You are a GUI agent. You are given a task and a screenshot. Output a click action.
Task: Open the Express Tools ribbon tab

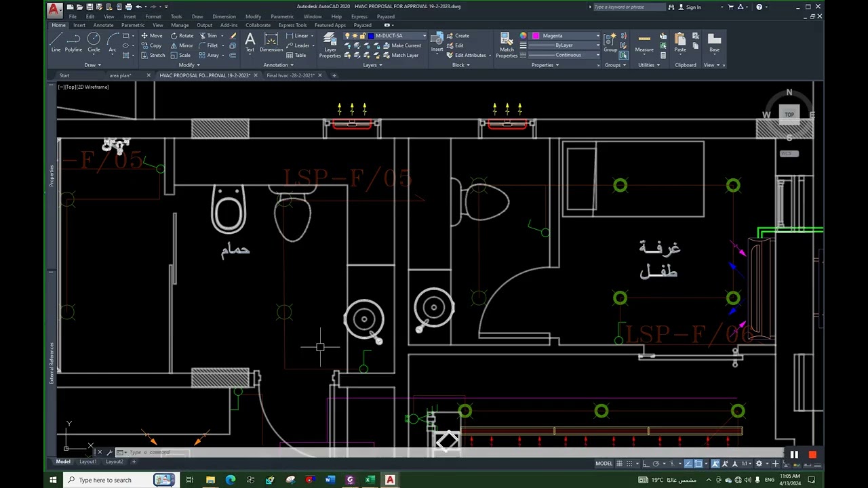click(x=292, y=25)
